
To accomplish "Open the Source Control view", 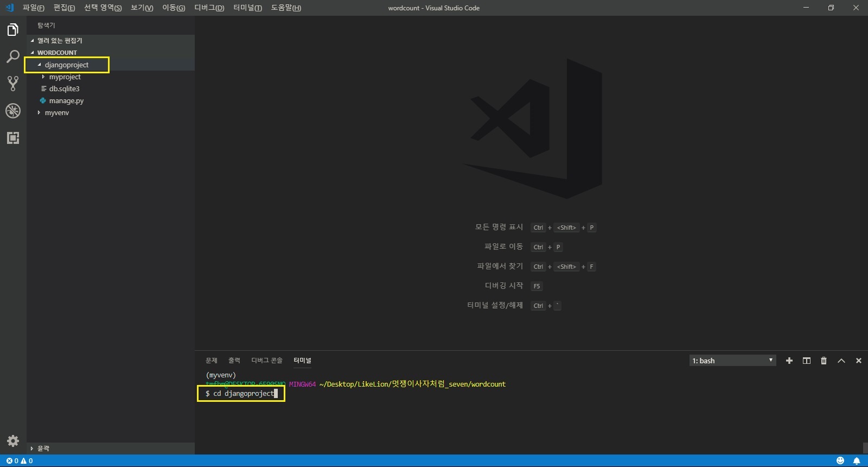I will [x=13, y=83].
